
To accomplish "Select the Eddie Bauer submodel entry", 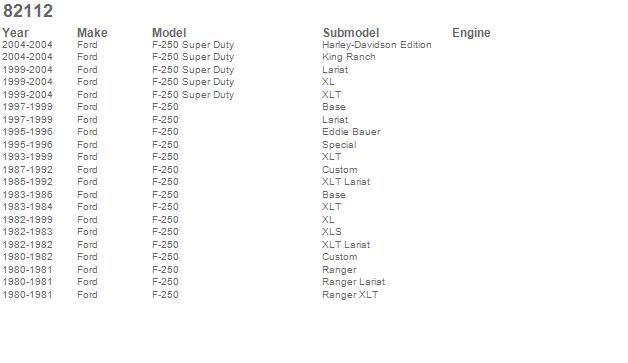I will [x=351, y=132].
